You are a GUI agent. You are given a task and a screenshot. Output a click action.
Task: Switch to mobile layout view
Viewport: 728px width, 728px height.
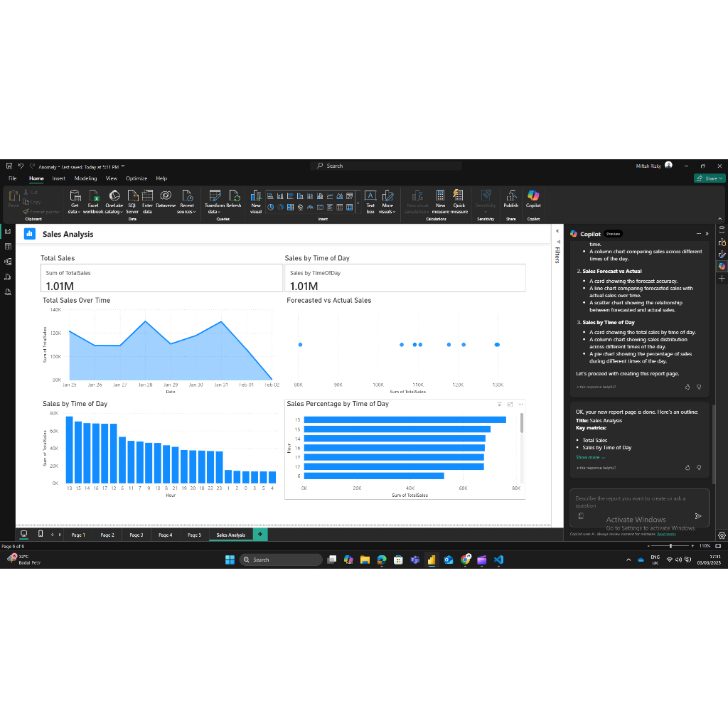pos(41,534)
